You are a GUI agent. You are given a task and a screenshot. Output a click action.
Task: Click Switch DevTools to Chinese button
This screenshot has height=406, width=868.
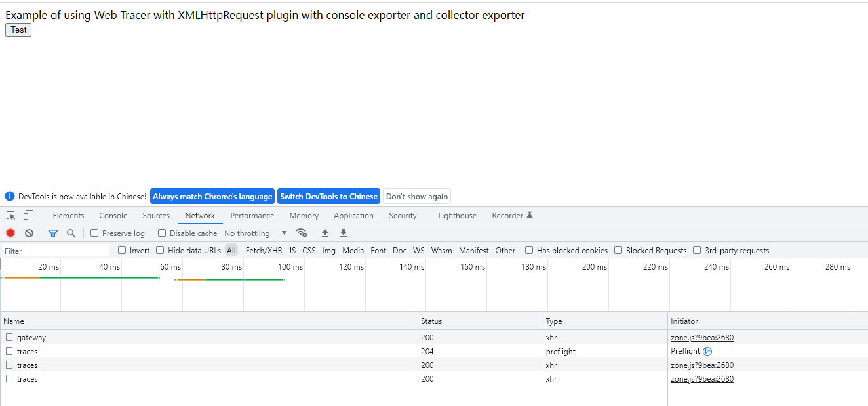328,197
